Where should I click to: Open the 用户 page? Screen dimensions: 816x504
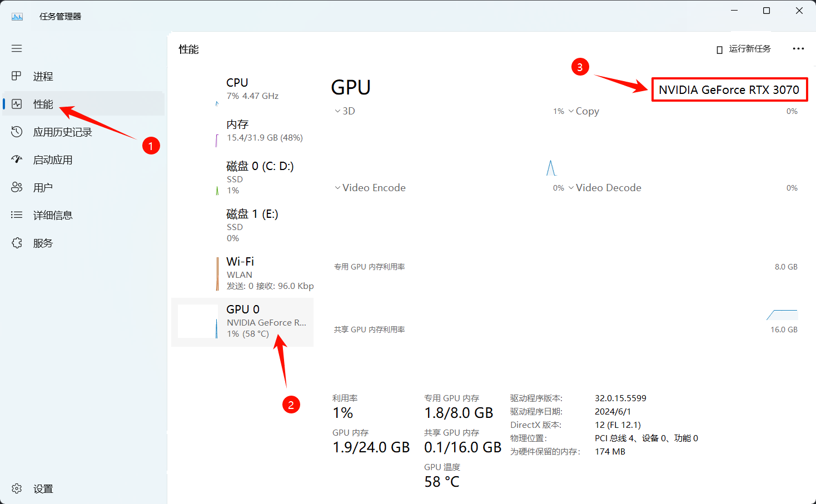point(83,187)
